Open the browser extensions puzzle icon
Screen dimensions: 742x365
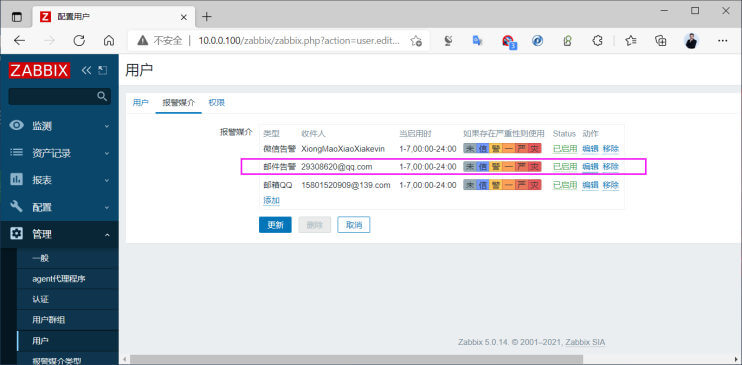(x=598, y=41)
